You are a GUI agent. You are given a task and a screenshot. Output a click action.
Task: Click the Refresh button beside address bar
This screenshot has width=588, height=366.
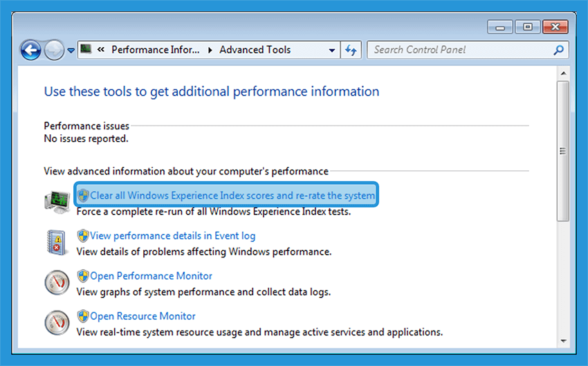tap(351, 50)
